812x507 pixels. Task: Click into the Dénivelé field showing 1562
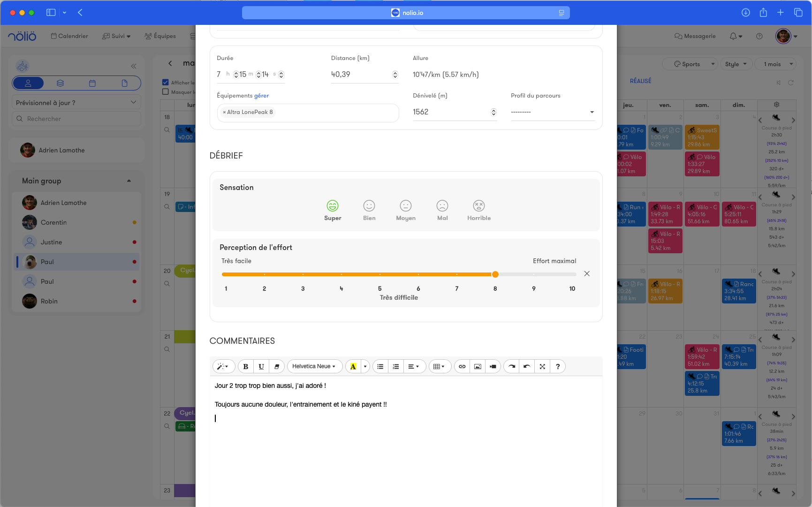click(x=449, y=112)
